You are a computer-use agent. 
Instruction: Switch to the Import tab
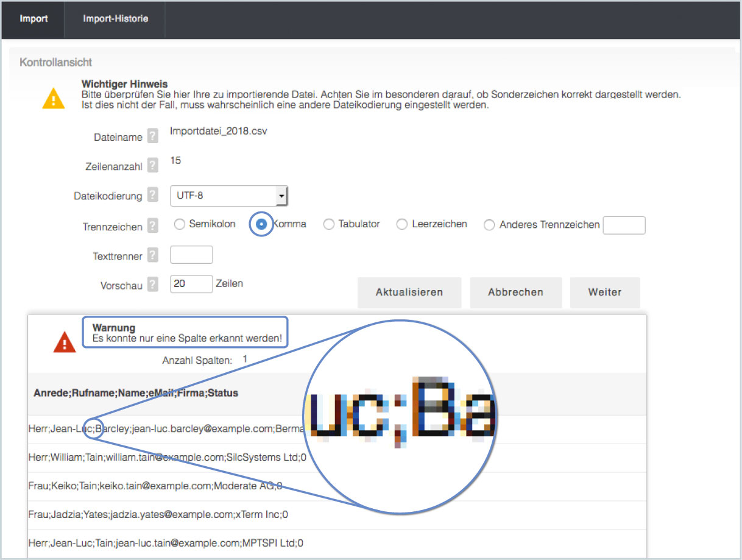pyautogui.click(x=34, y=19)
